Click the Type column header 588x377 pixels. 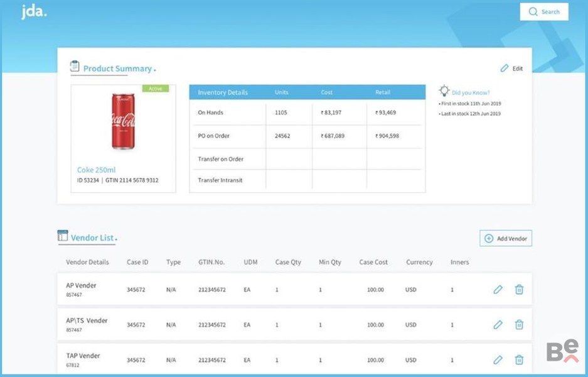[x=174, y=262]
